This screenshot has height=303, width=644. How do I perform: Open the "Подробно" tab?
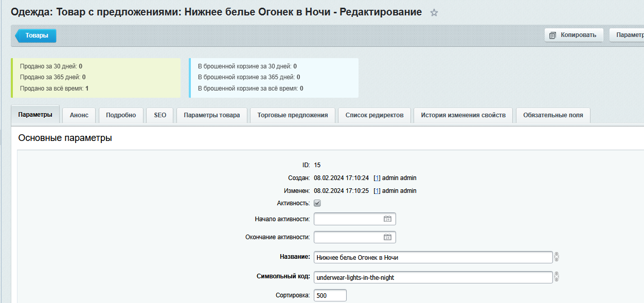(121, 115)
